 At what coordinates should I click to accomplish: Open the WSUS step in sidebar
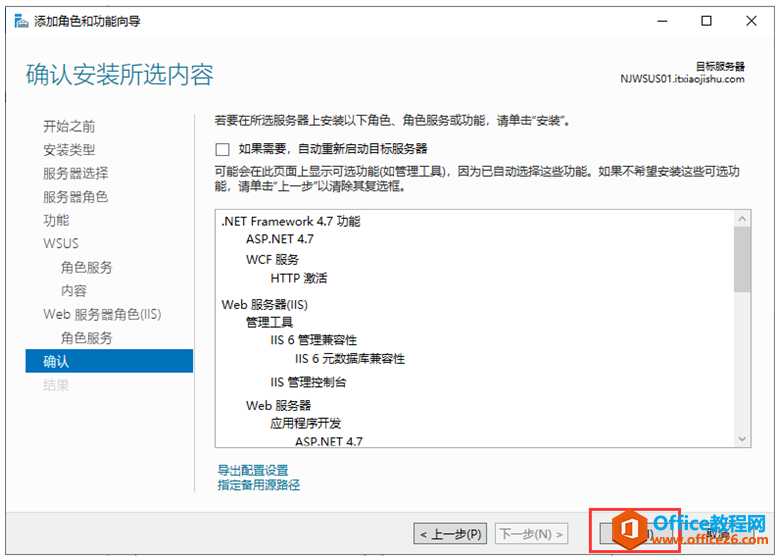click(x=61, y=244)
